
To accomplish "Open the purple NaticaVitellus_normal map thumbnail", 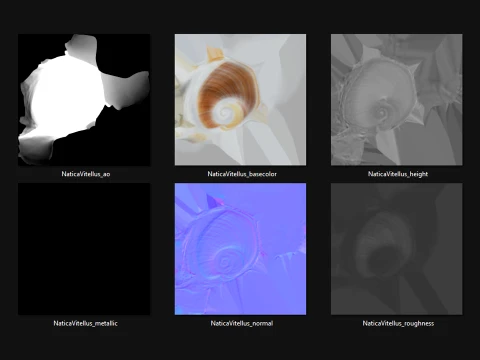I will tap(240, 249).
